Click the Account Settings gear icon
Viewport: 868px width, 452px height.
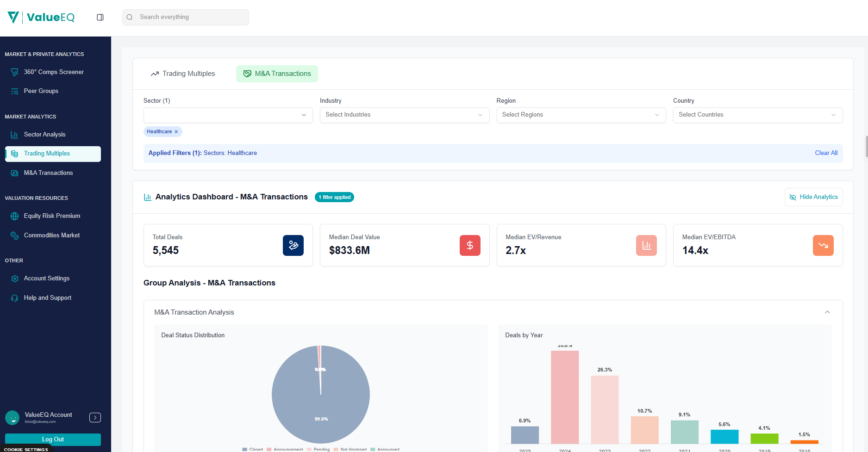pos(15,279)
